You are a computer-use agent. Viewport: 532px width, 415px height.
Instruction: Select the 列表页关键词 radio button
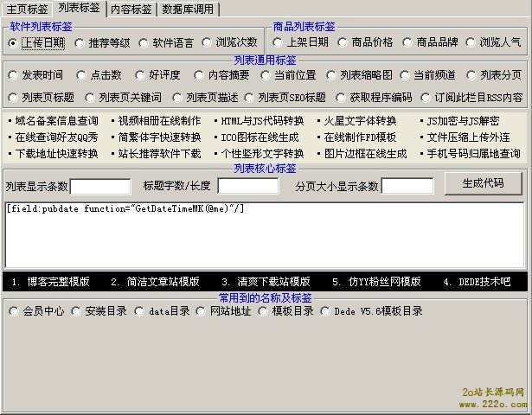coord(90,98)
